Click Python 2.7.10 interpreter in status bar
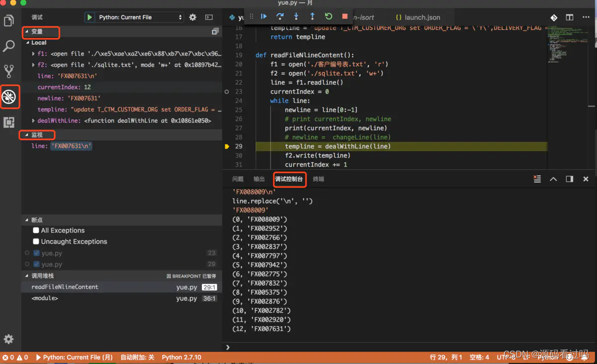This screenshot has height=364, width=597. pyautogui.click(x=182, y=358)
